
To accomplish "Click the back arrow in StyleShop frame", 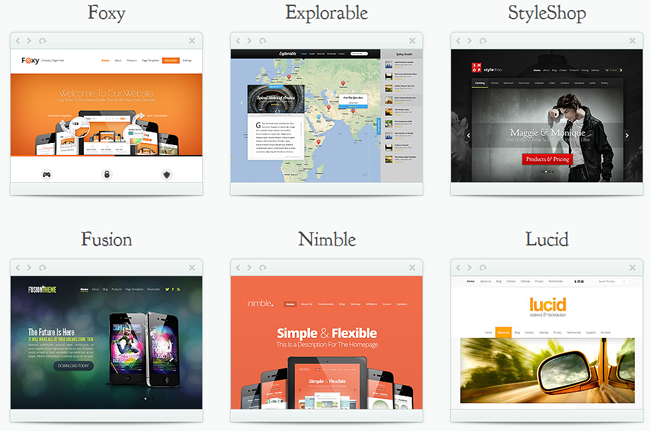I will pos(458,41).
